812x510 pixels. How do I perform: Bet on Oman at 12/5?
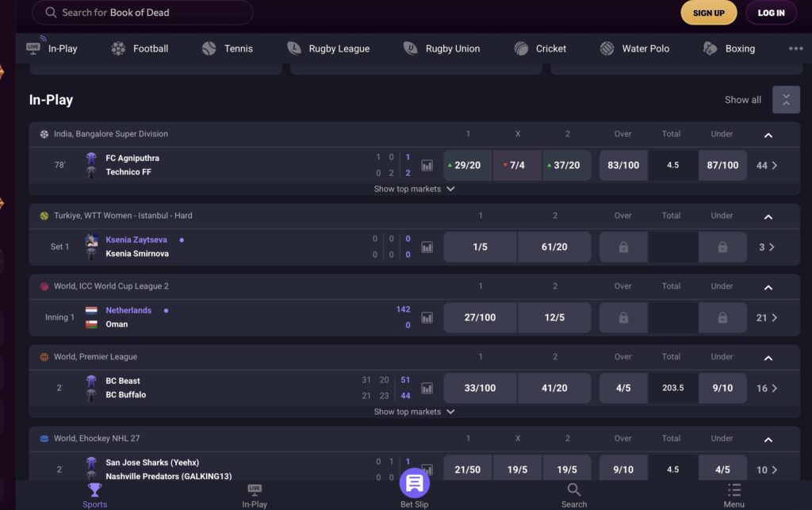click(x=554, y=317)
